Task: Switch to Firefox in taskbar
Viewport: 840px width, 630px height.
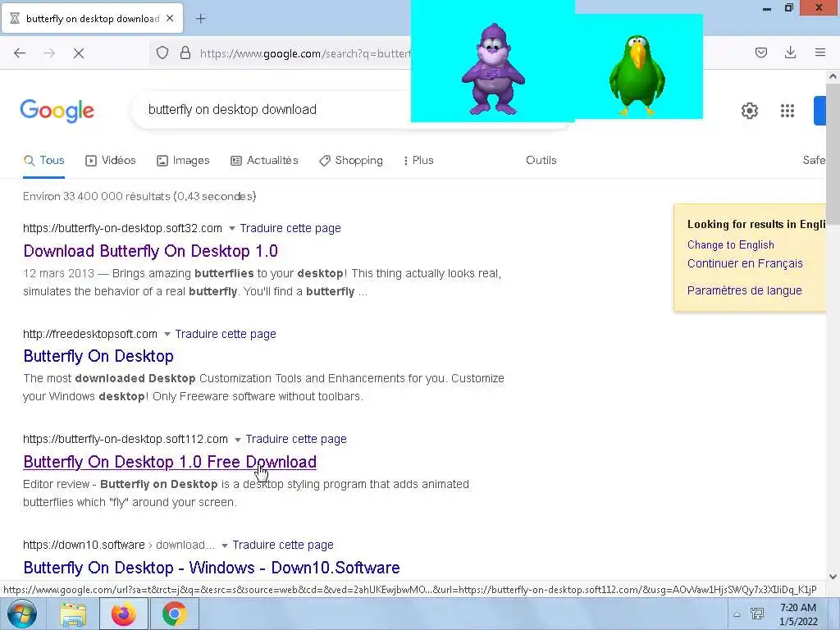Action: pos(124,614)
